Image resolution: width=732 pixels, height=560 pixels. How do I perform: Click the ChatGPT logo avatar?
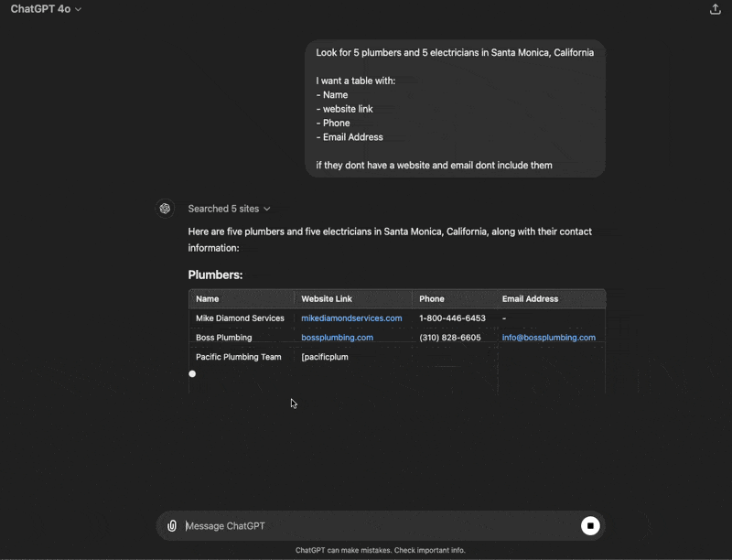tap(165, 208)
